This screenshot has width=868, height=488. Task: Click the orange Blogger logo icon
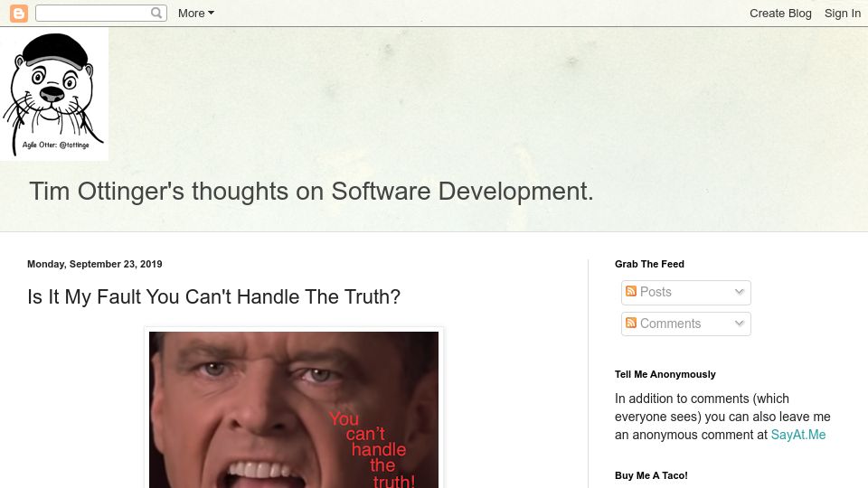[19, 14]
